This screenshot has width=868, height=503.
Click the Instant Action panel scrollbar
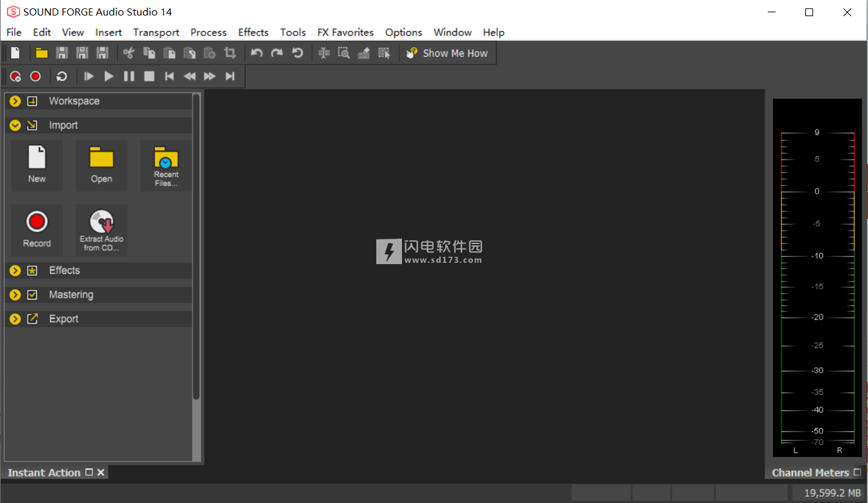pyautogui.click(x=196, y=247)
